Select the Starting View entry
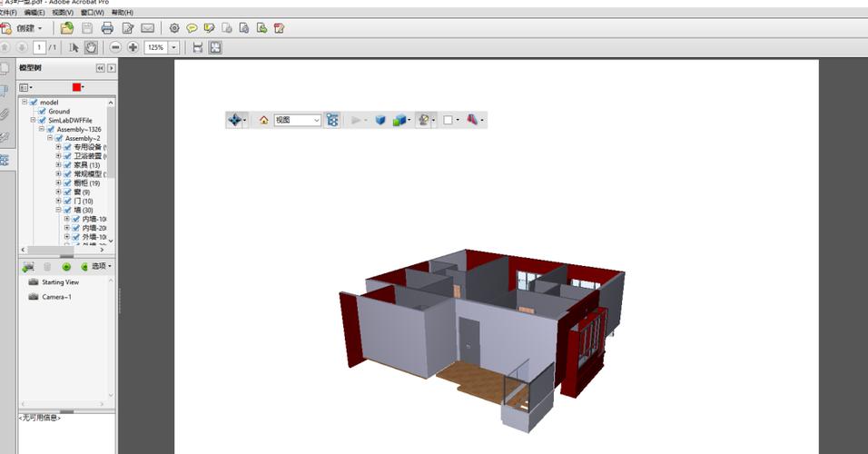 pos(60,282)
